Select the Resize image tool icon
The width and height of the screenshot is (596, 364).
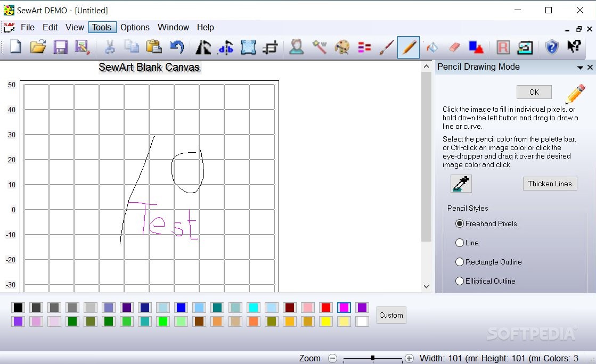click(248, 47)
